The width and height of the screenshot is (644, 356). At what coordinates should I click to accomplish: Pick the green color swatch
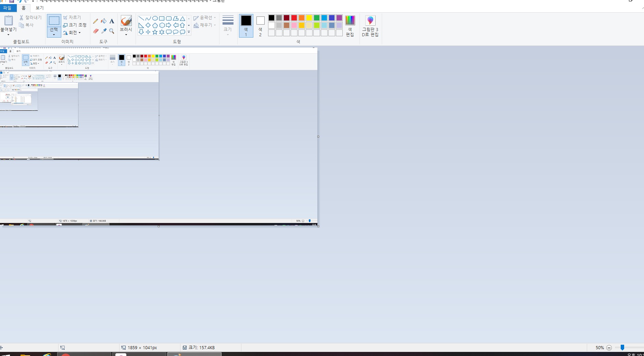317,18
